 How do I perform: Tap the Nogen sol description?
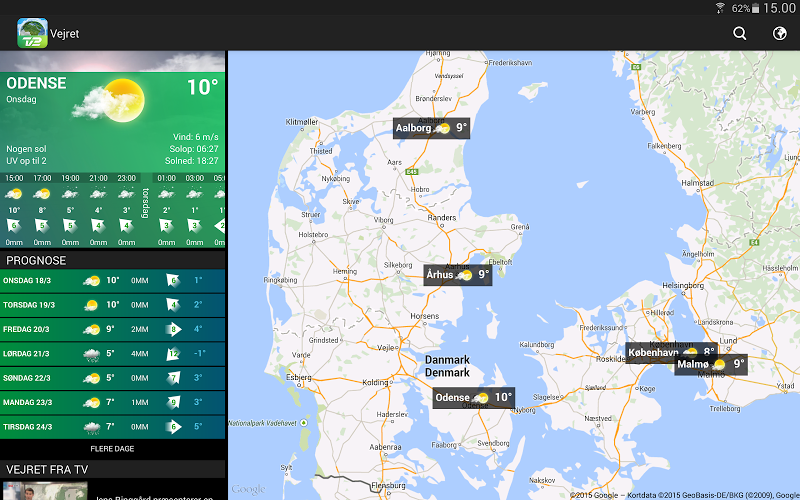click(27, 149)
